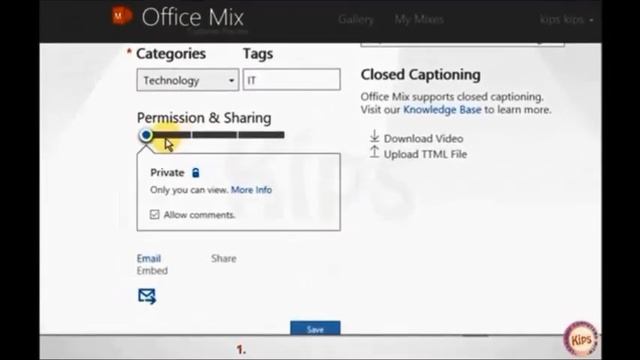Click the Download Video arrow icon

tap(374, 136)
